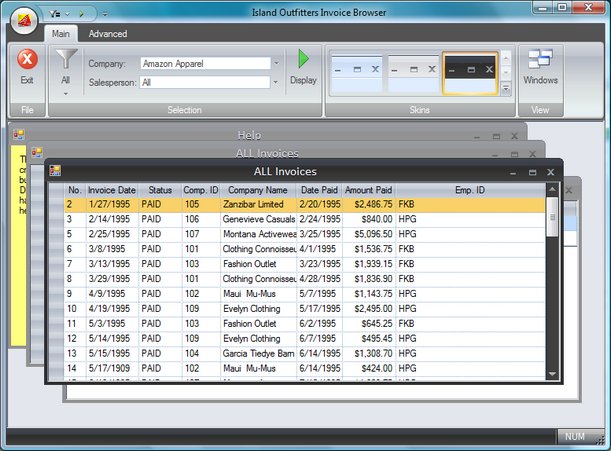Open the quick access toolbar customize arrow
611x451 pixels.
[x=105, y=14]
